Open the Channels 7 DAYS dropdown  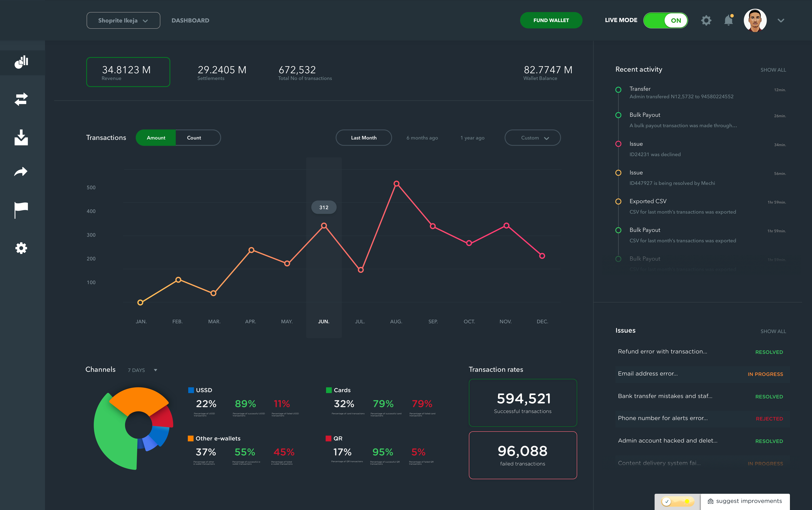tap(142, 370)
